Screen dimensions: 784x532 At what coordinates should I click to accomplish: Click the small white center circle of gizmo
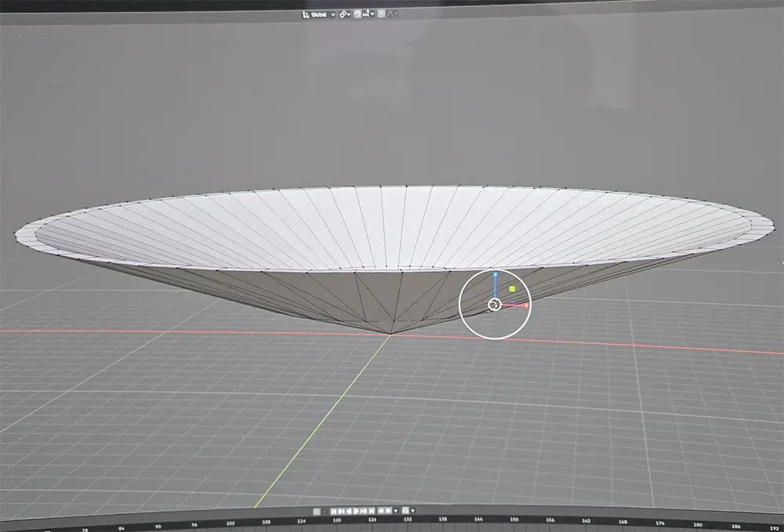pos(494,305)
